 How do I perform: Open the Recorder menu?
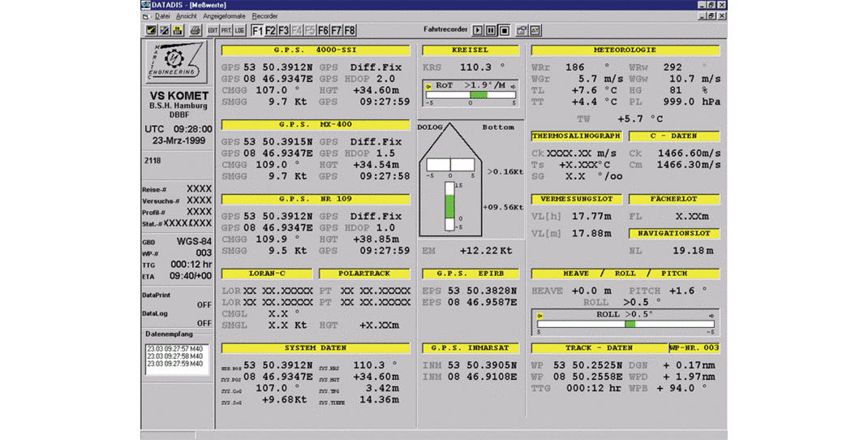(264, 16)
